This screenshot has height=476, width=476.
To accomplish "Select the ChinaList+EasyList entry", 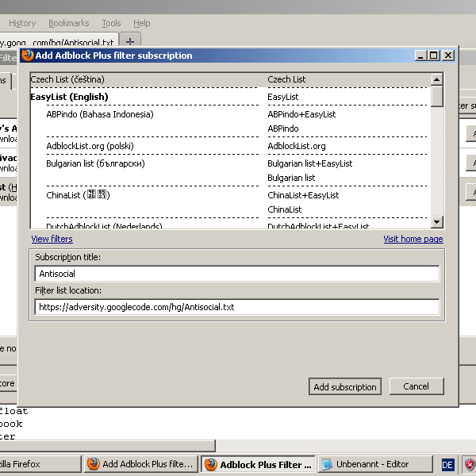I will pos(303,195).
